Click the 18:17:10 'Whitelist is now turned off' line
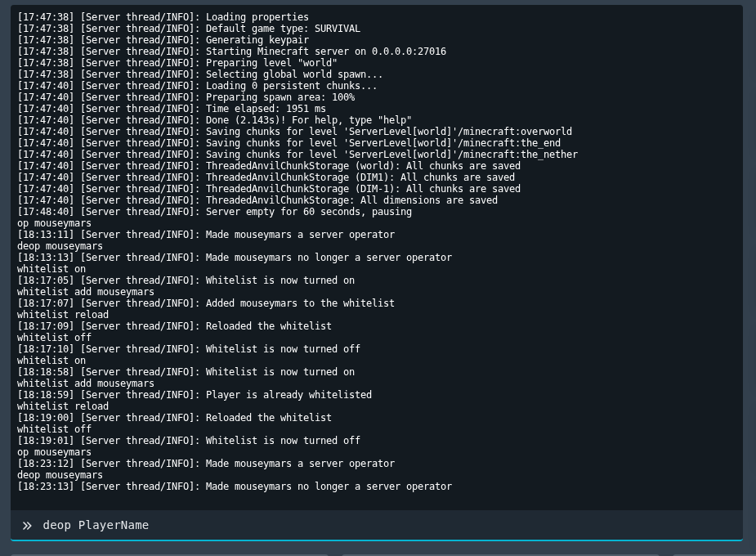This screenshot has height=556, width=756. (189, 349)
